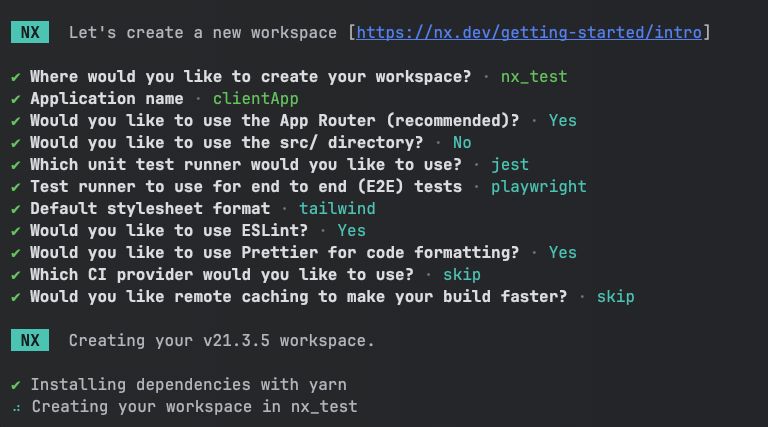Click the "nx_test" answer on the first prompt line
This screenshot has height=427, width=768.
point(534,77)
